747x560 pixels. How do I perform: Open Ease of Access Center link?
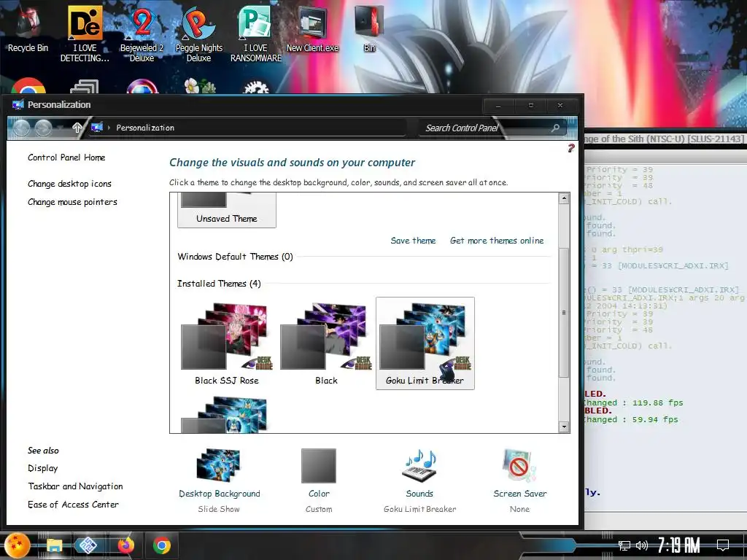click(73, 505)
